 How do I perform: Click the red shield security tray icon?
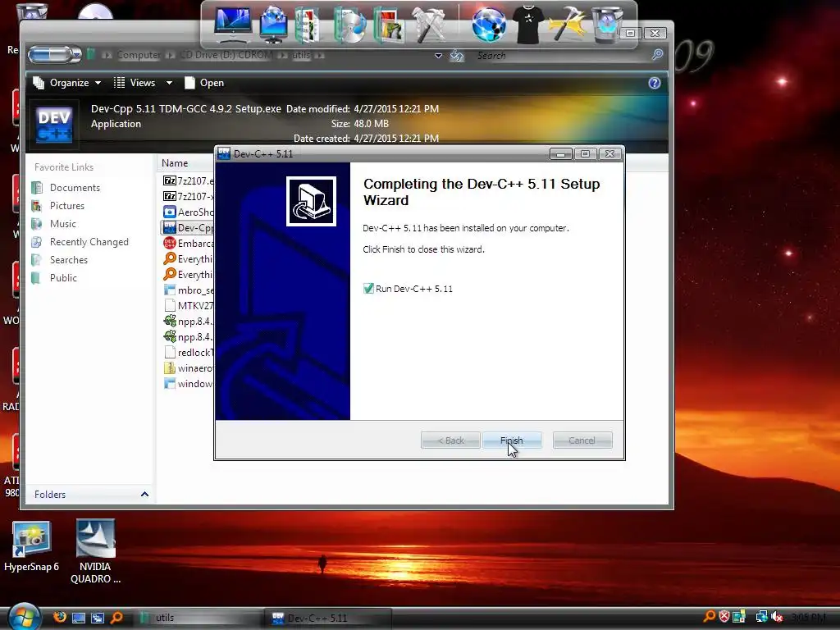(724, 617)
